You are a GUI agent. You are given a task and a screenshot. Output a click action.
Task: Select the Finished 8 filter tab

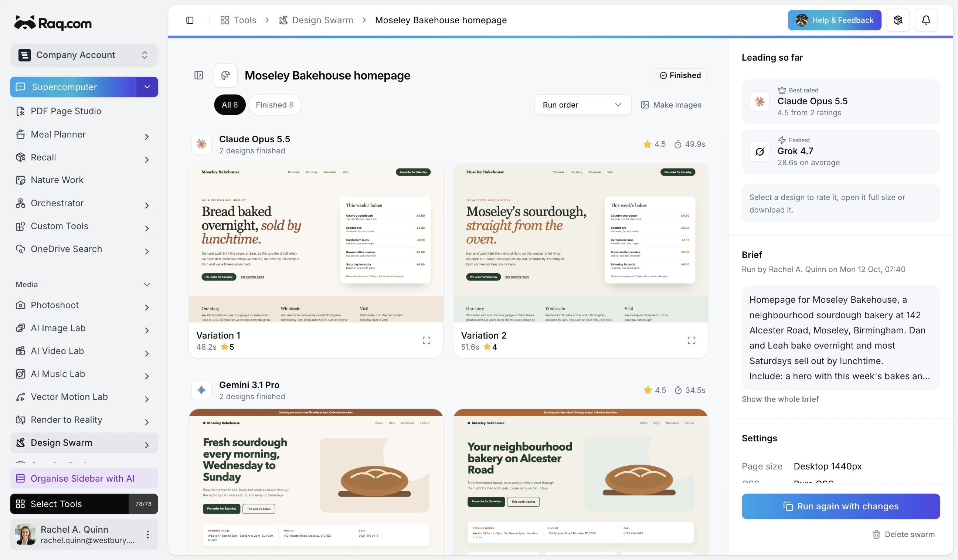coord(275,105)
